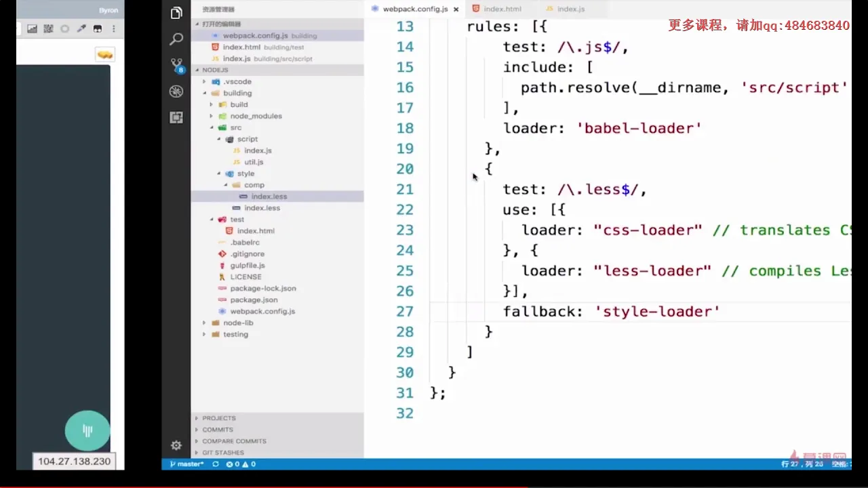Close the webpack.config.js editor tab
868x488 pixels.
[x=456, y=9]
